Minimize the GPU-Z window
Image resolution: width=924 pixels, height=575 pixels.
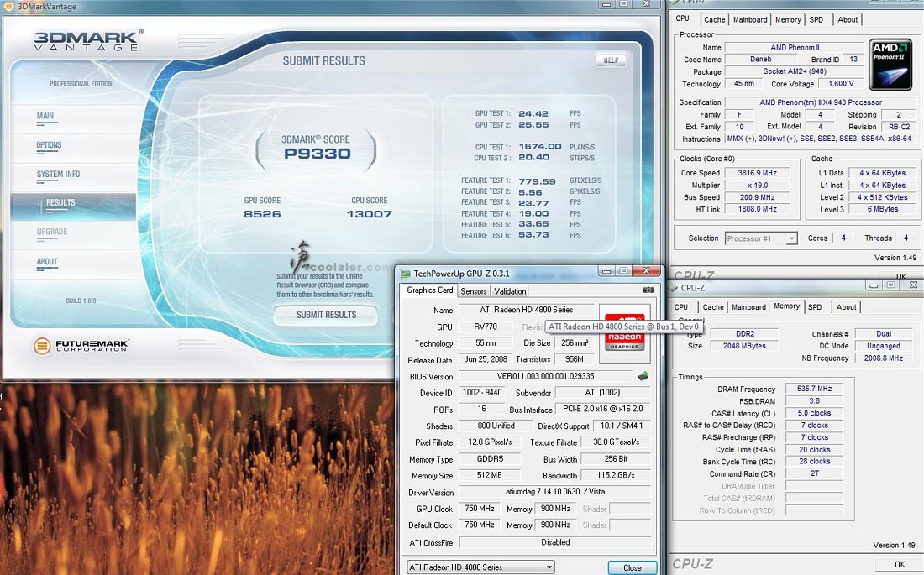pyautogui.click(x=606, y=270)
